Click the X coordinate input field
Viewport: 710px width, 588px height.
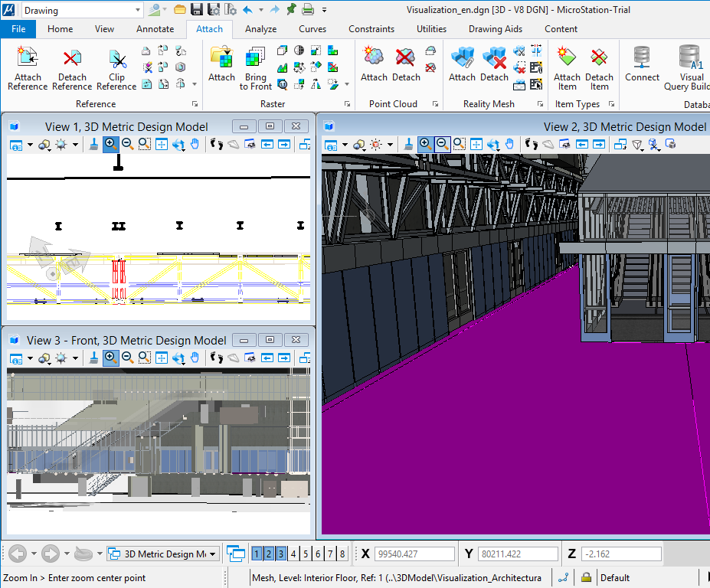pos(414,554)
